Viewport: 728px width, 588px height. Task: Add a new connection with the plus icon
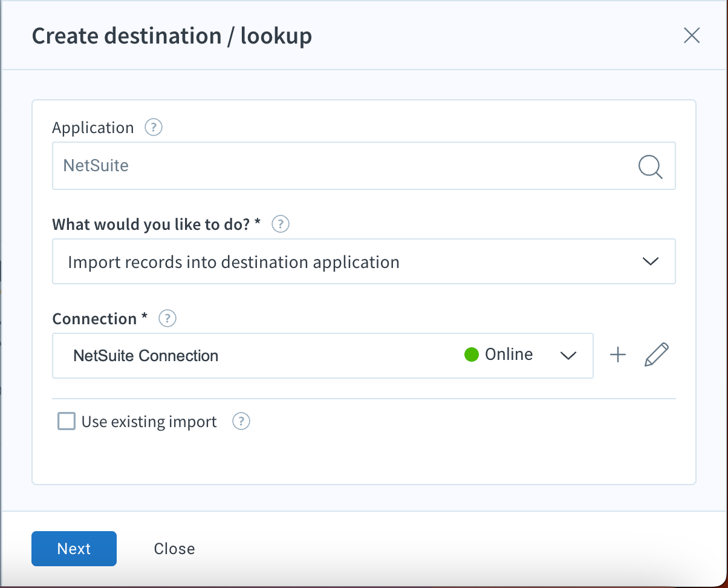[x=617, y=355]
